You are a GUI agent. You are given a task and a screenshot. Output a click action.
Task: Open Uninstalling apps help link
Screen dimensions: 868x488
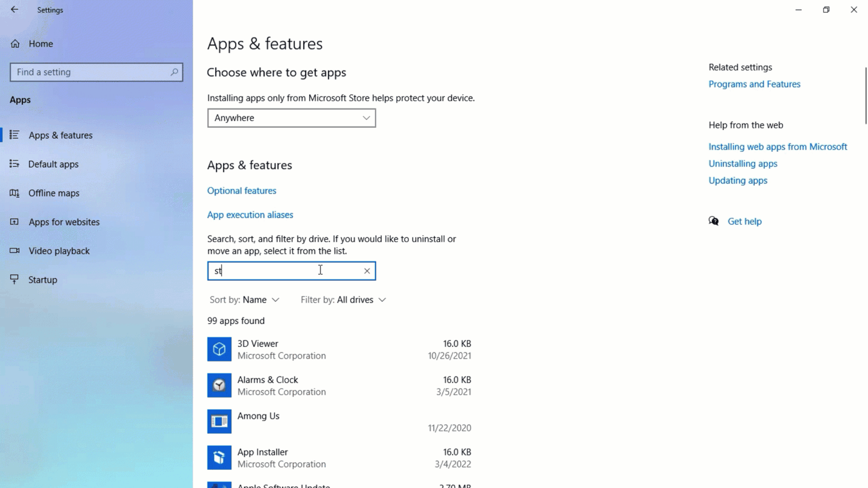coord(743,163)
